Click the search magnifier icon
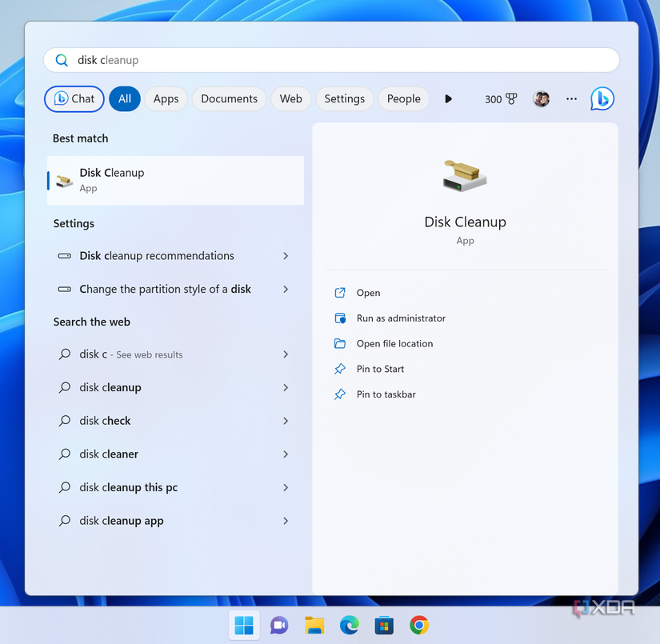Screen dimensions: 660x644 click(61, 59)
